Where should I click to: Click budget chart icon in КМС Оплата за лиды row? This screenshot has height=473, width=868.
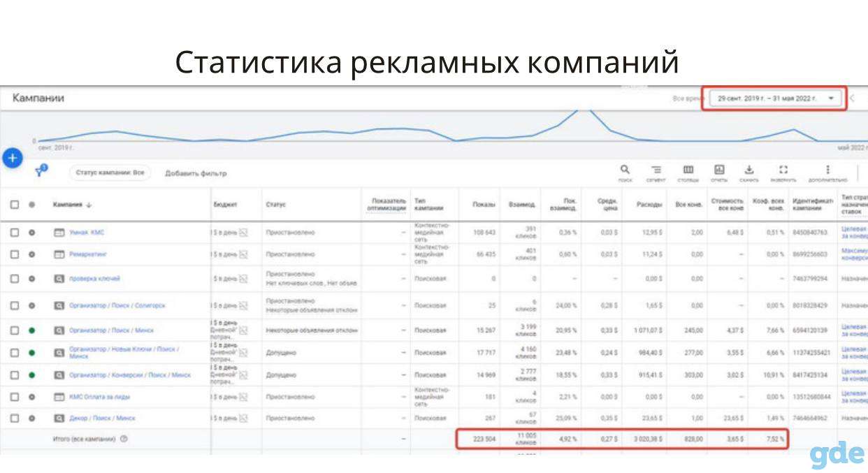tap(244, 397)
